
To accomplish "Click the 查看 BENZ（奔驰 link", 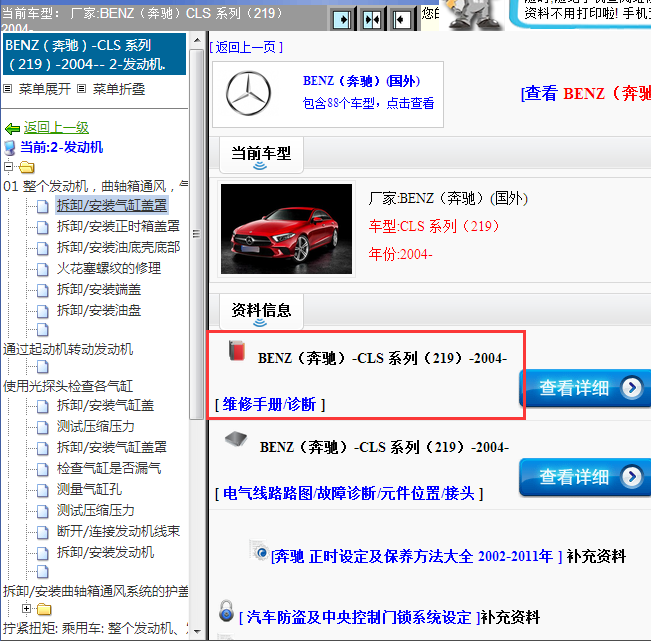I will tap(586, 93).
